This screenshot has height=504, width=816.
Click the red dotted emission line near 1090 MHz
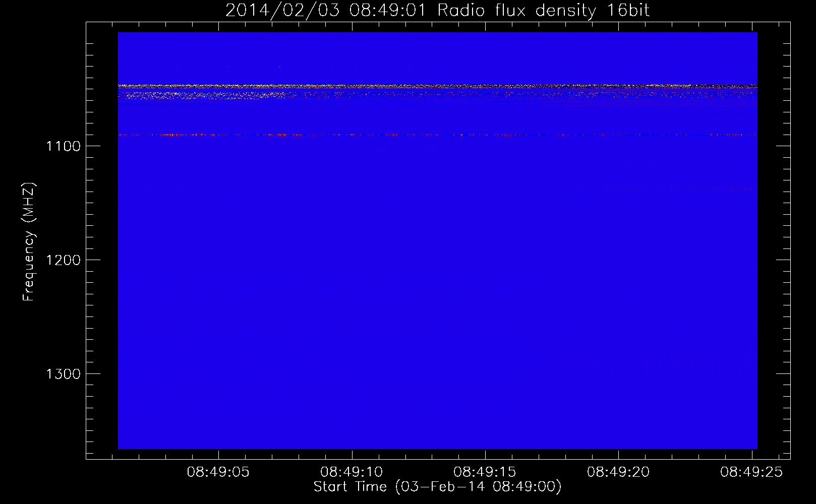[x=437, y=135]
